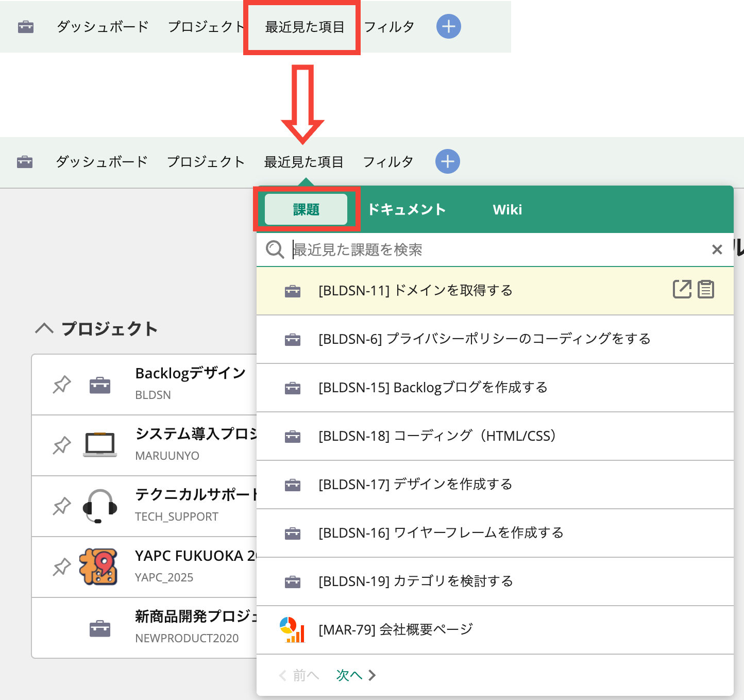
Task: Click the BLDSN project key text
Action: [153, 395]
